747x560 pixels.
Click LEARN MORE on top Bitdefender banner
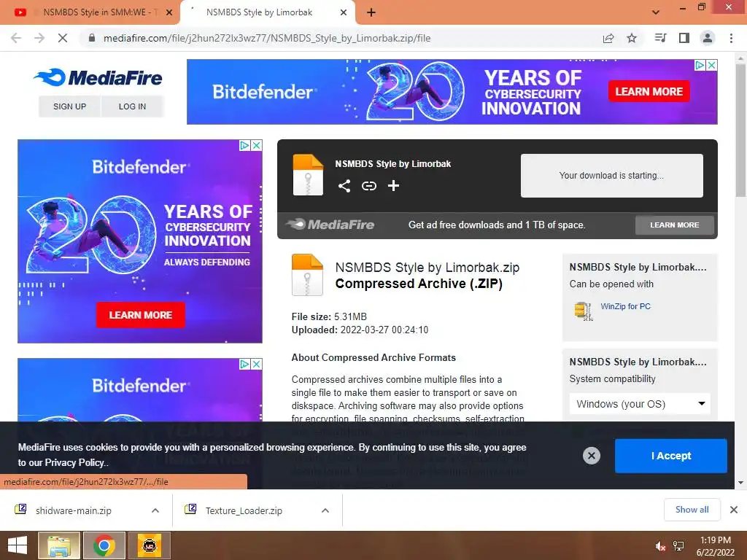(649, 91)
